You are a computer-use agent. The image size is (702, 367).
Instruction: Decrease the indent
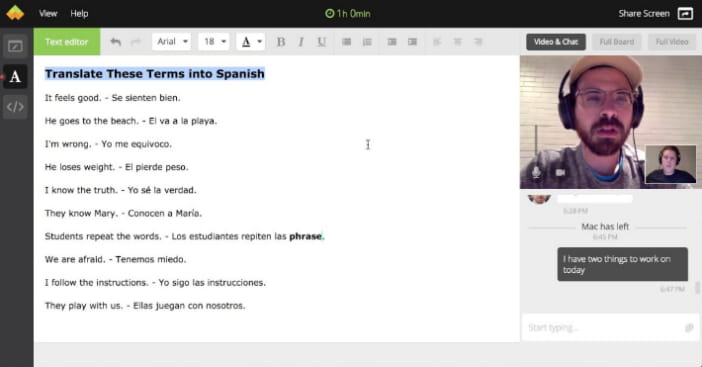392,42
